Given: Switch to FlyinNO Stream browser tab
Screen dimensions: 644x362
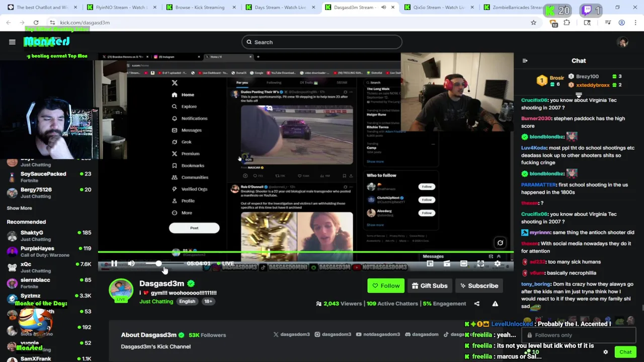Looking at the screenshot, I should point(121,8).
